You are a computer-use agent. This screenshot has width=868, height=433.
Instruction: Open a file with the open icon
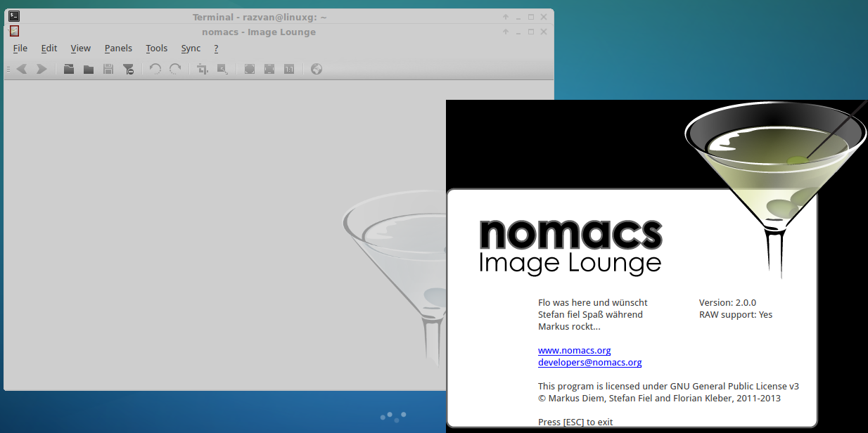[68, 69]
